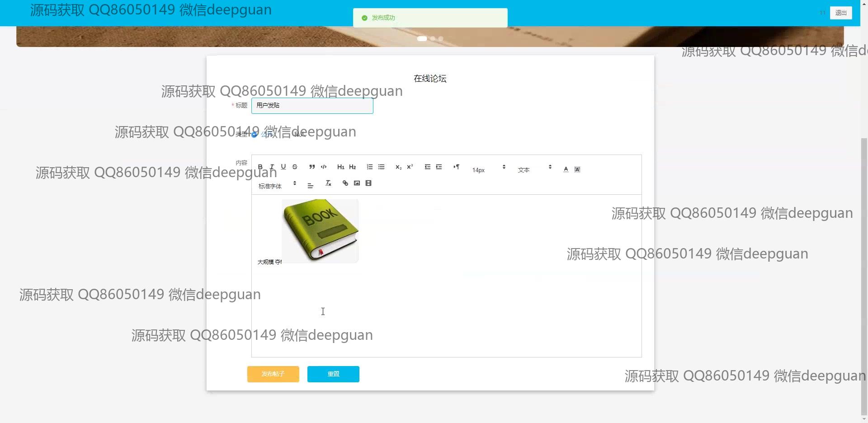The height and width of the screenshot is (423, 868).
Task: Open the text background color picker
Action: 577,169
